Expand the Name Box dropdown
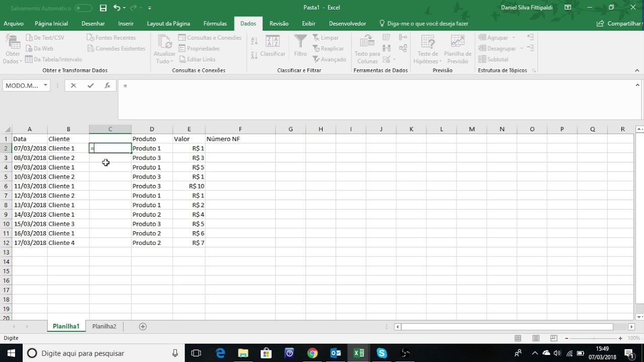Screen dimensions: 644x362 tap(45, 85)
